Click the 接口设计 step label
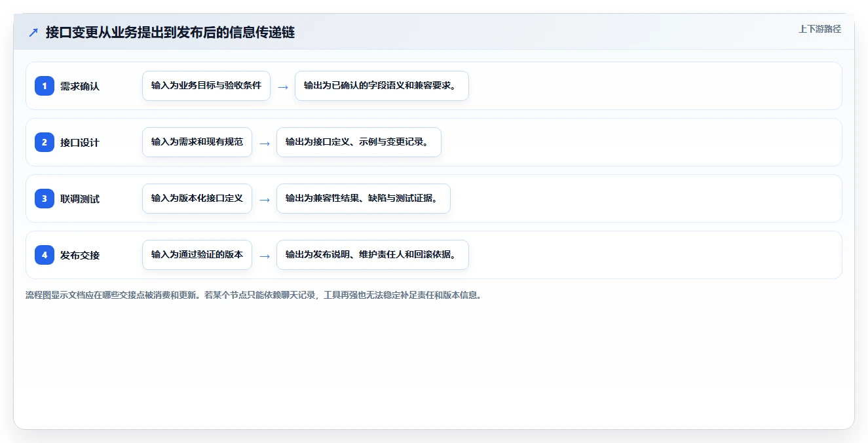The image size is (868, 443). pyautogui.click(x=80, y=142)
